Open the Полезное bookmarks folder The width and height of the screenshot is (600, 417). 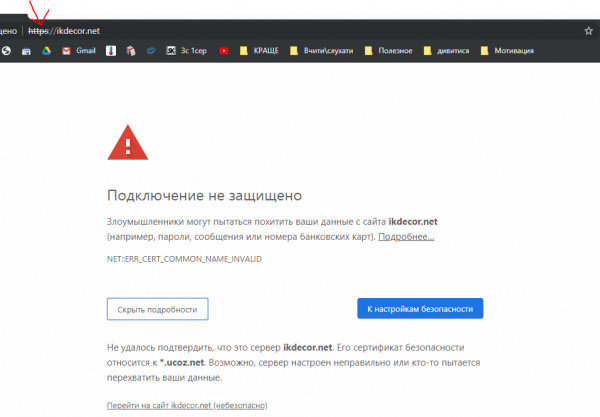(x=388, y=51)
